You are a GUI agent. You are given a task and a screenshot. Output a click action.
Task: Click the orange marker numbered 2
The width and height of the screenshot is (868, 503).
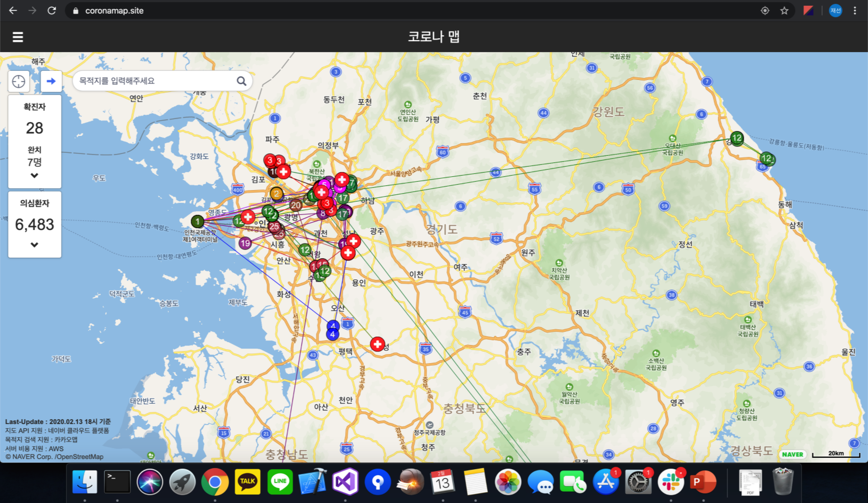pyautogui.click(x=276, y=194)
